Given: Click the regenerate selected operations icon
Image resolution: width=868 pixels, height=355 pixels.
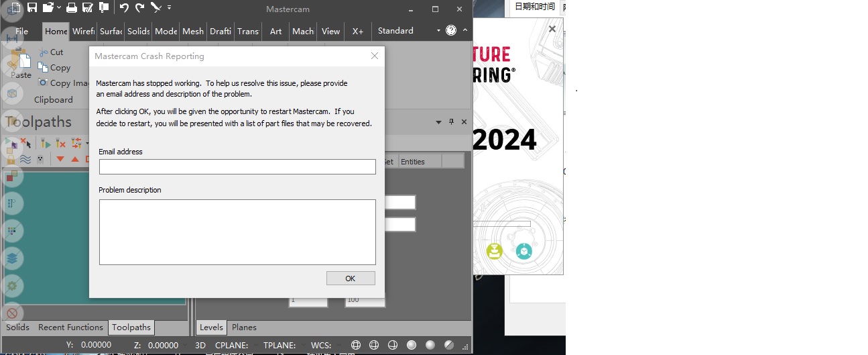Looking at the screenshot, I should click(x=45, y=143).
